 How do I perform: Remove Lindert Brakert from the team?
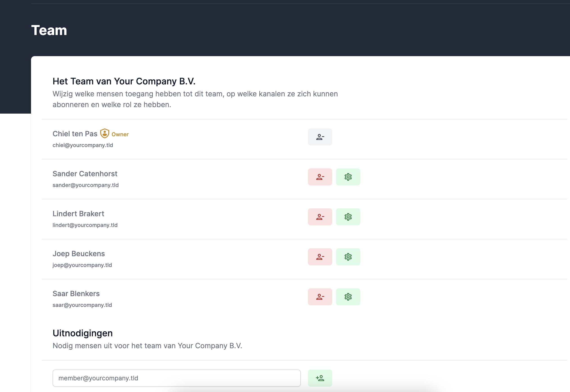point(320,217)
